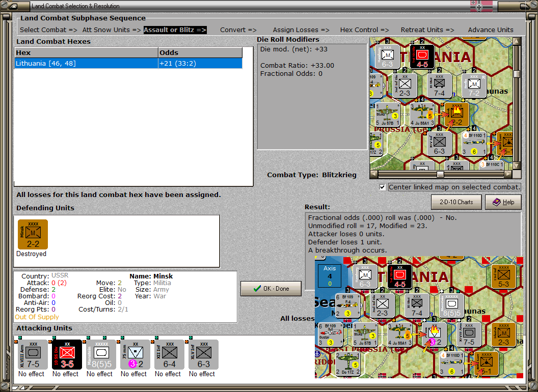Select the 75 mm artillery 3-2 unit
This screenshot has height=392, width=538.
[135, 355]
